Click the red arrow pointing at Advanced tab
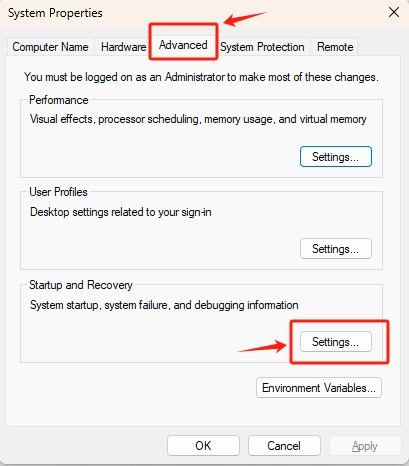Image resolution: width=409 pixels, height=466 pixels. [245, 19]
